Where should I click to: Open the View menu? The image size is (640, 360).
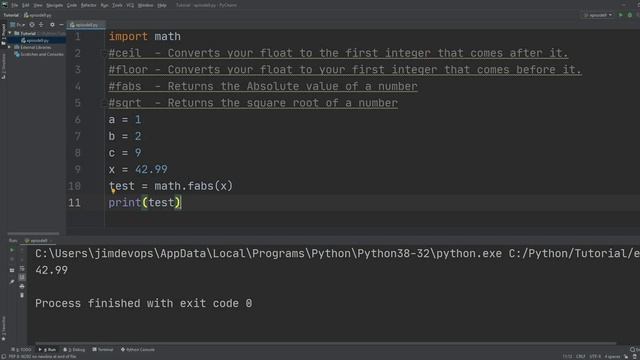(38, 5)
